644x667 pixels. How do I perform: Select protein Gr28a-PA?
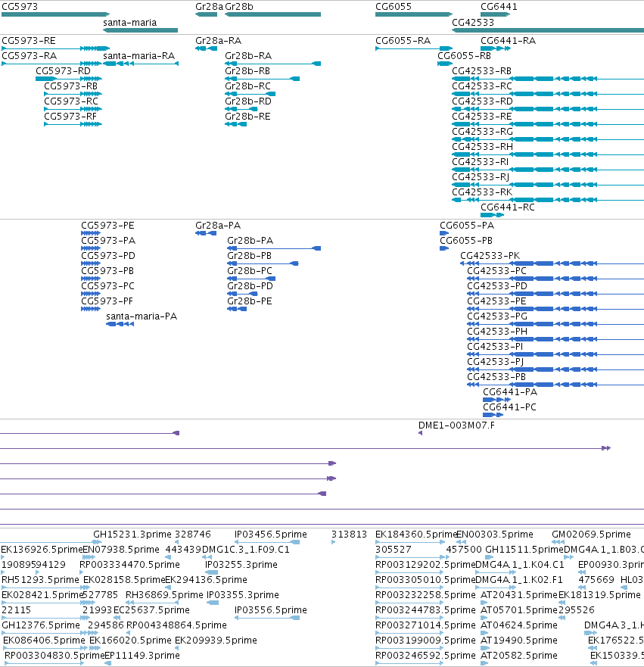click(206, 233)
